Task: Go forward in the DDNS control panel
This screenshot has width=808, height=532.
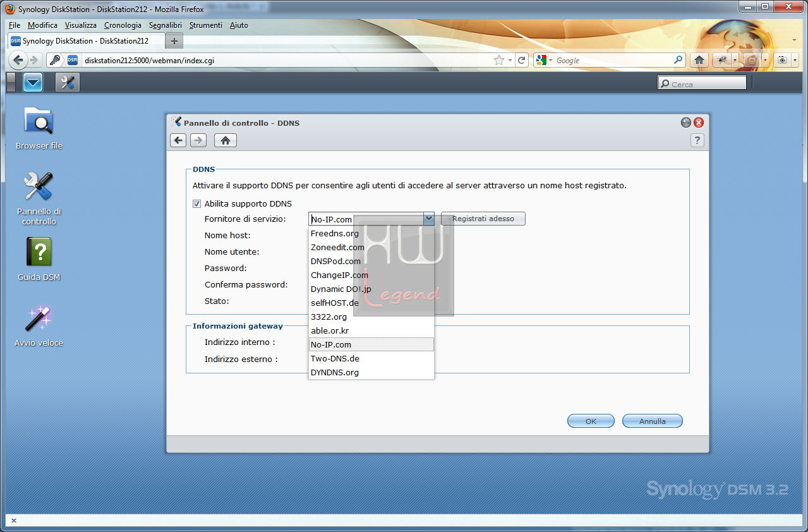Action: point(198,140)
